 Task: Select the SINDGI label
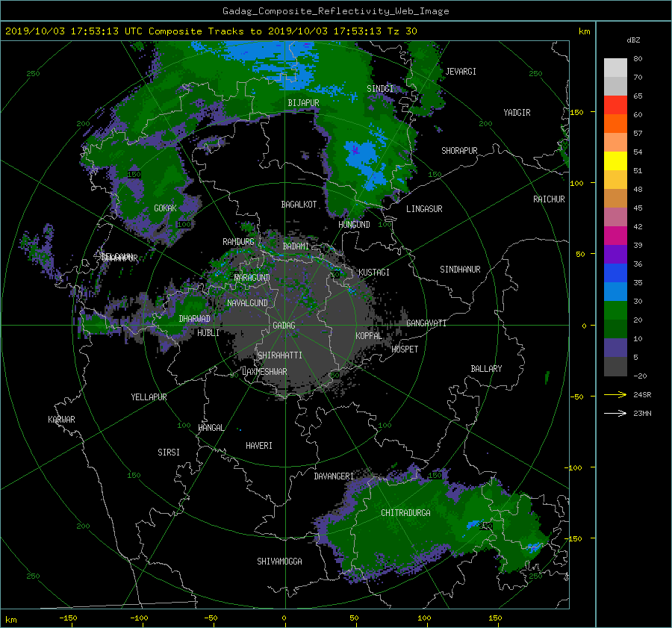tap(380, 89)
